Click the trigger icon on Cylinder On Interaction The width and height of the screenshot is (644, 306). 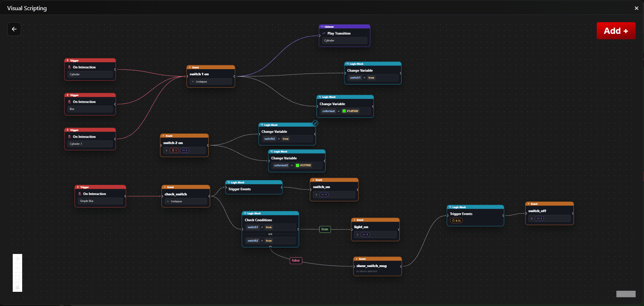(69, 67)
